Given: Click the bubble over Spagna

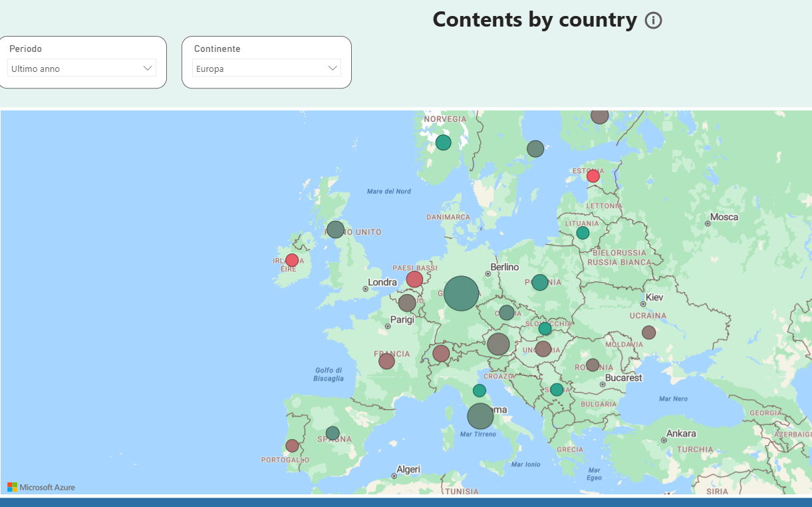Looking at the screenshot, I should click(333, 433).
